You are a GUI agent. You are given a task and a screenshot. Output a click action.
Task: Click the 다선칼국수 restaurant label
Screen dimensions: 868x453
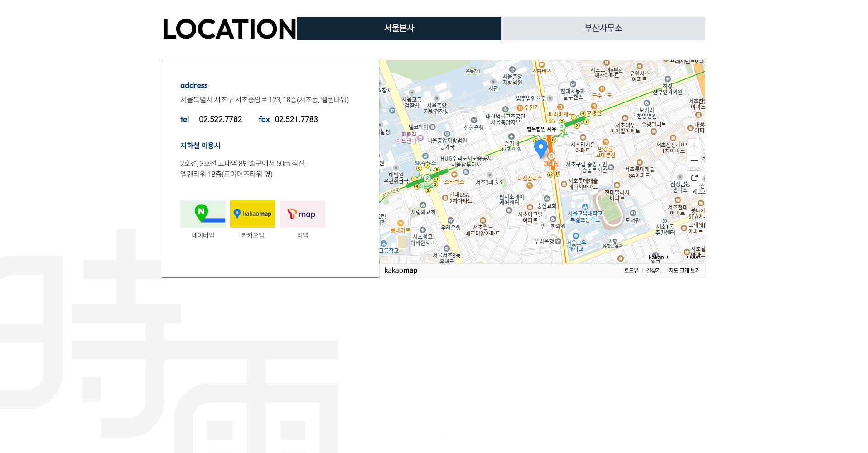[x=530, y=178]
